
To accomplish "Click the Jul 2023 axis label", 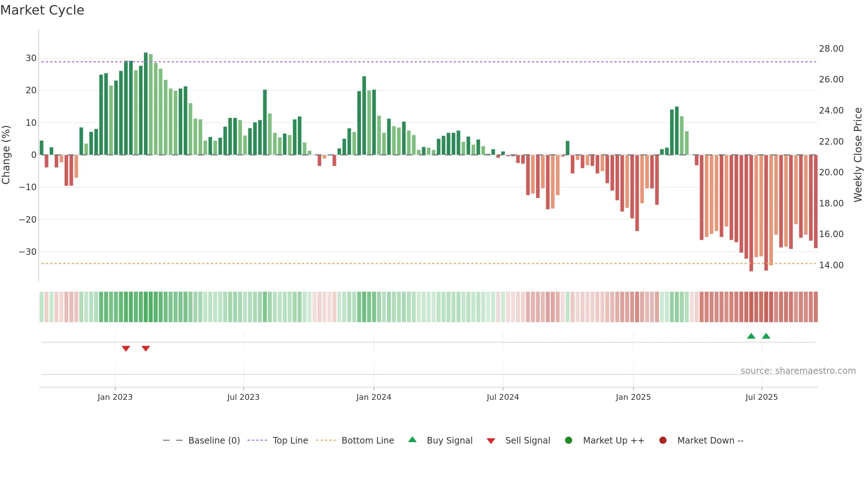I will coord(243,397).
